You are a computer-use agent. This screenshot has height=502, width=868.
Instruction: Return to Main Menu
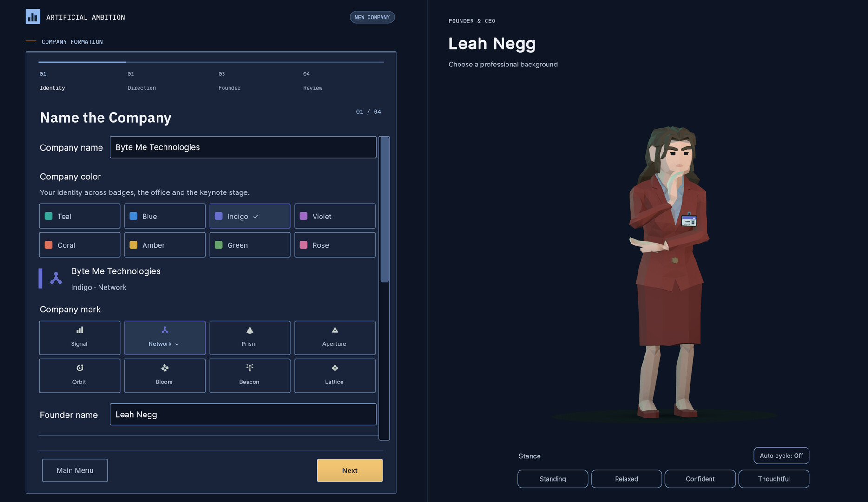[x=75, y=470]
